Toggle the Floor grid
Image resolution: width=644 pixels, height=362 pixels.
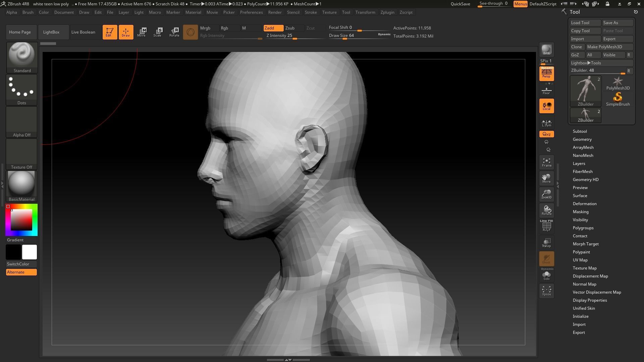click(x=546, y=90)
